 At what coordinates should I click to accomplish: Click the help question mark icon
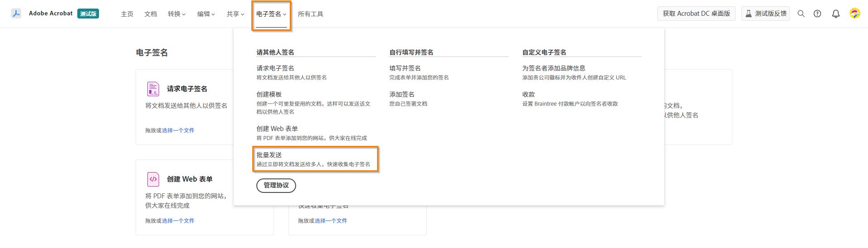pos(817,14)
